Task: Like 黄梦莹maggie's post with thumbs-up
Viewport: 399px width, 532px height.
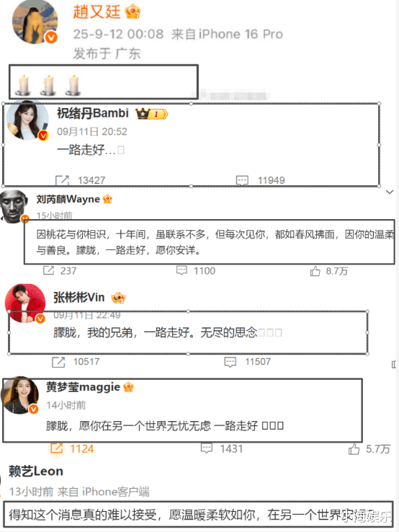Action: pos(354,449)
